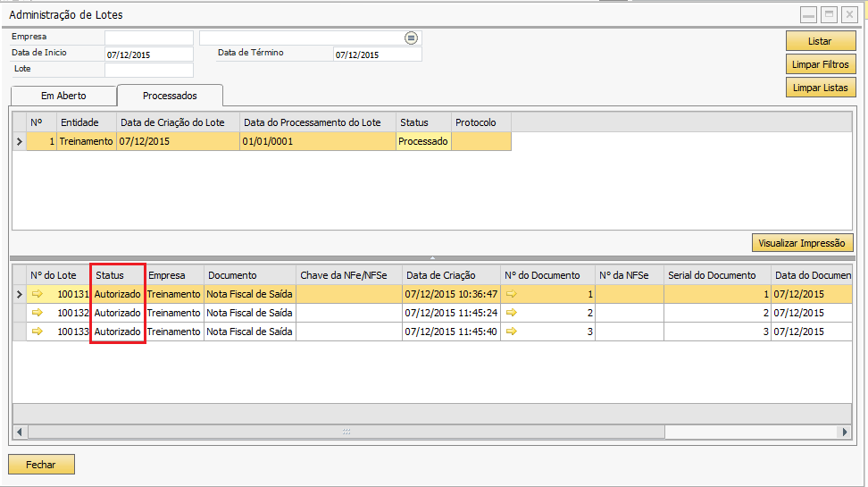
Task: Click the splitter handle above lower grid
Action: [x=432, y=257]
